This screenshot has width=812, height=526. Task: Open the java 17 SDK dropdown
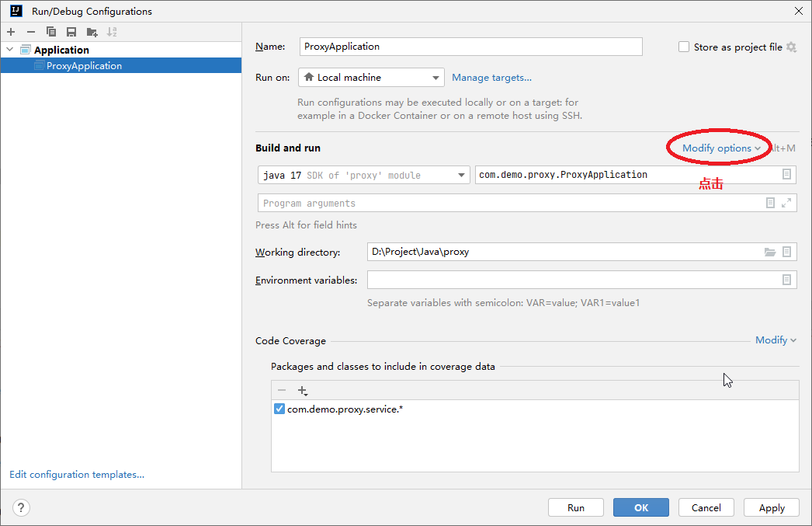click(x=364, y=175)
